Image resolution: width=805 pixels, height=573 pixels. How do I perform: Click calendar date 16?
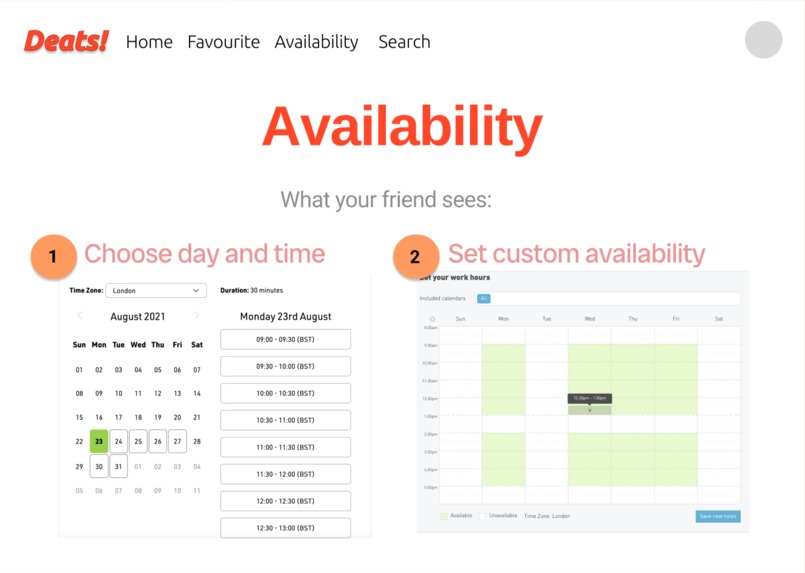[99, 417]
